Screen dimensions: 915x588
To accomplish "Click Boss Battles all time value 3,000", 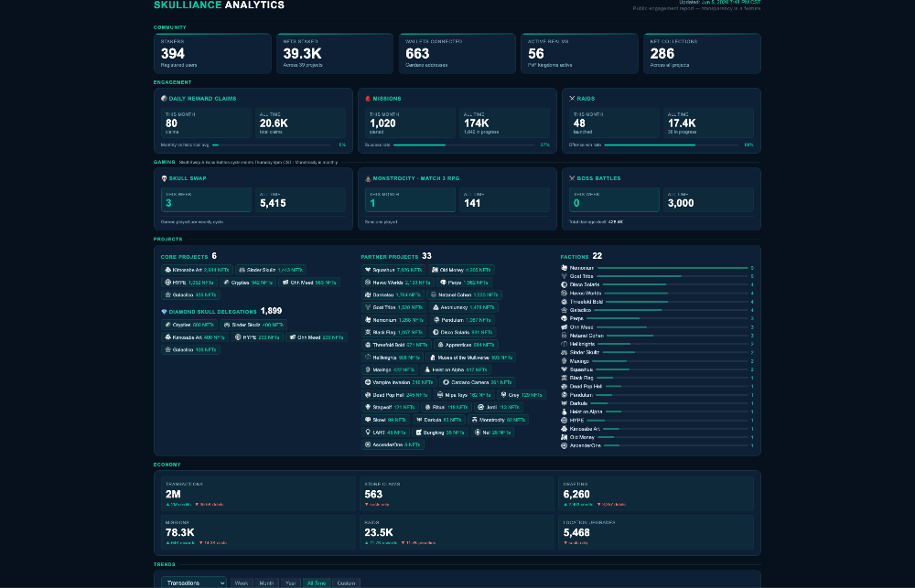I will point(681,203).
